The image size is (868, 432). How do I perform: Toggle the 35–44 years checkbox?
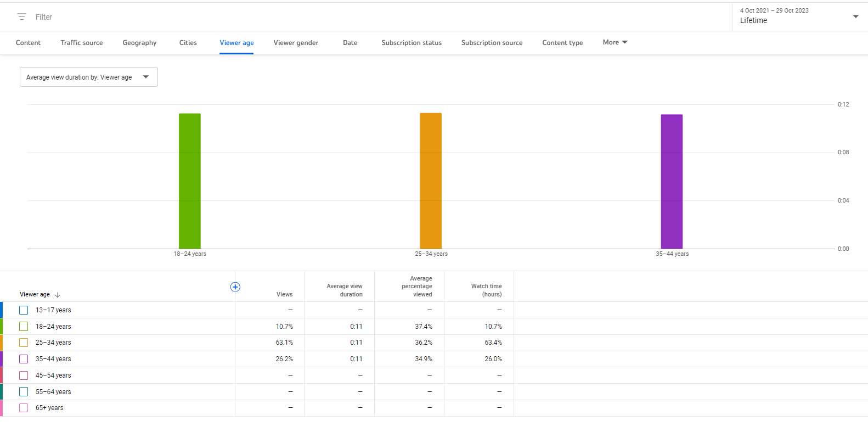(x=24, y=359)
